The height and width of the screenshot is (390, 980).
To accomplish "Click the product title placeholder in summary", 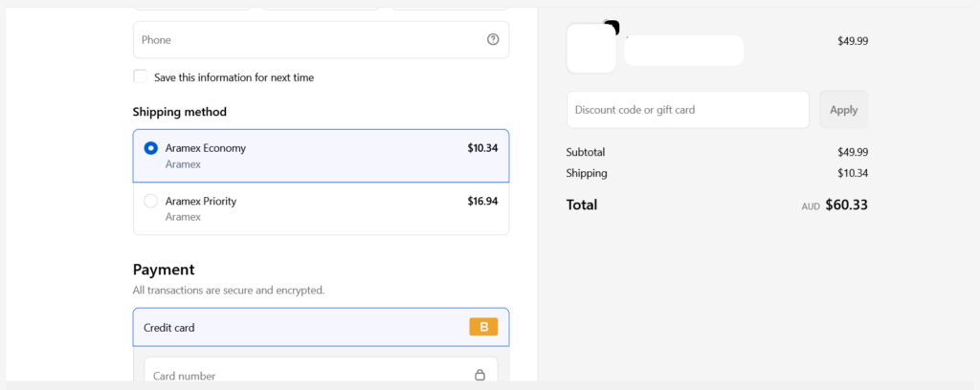I will click(x=683, y=51).
